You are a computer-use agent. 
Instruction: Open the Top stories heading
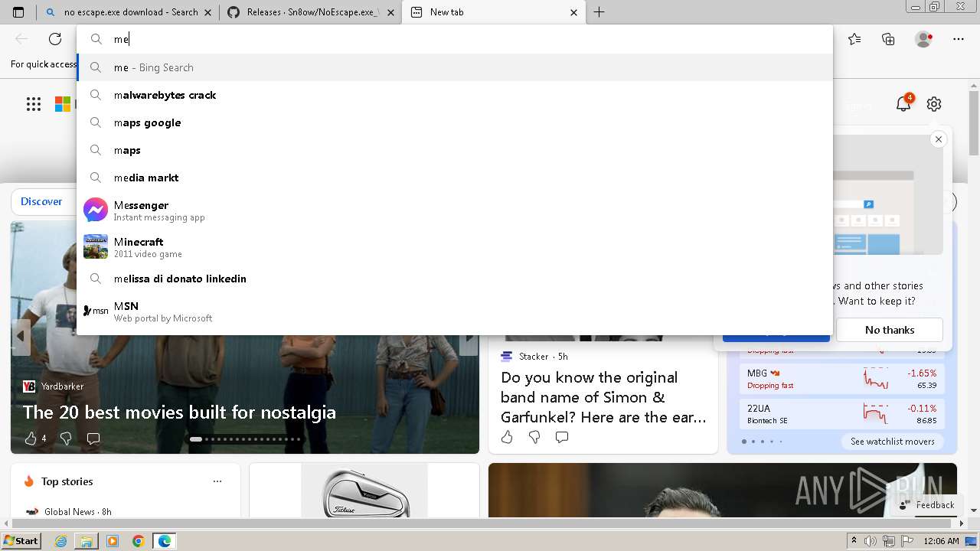(67, 481)
